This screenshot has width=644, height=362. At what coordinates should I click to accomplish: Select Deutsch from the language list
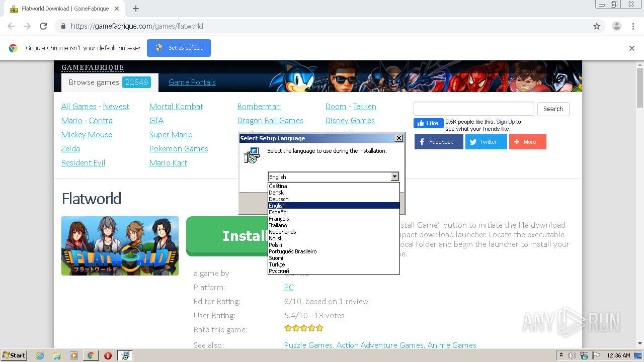point(334,199)
